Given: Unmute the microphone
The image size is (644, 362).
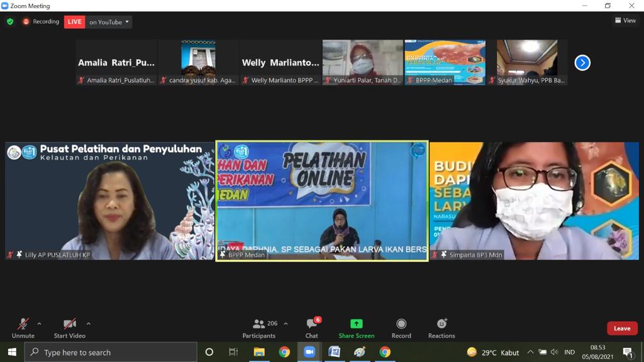Looking at the screenshot, I should click(x=23, y=328).
